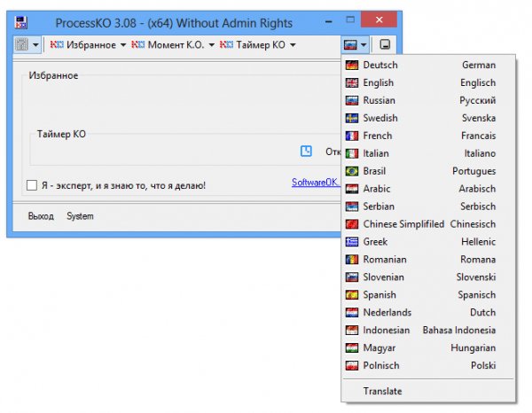
Task: Click the Brazil flag icon
Action: [352, 171]
